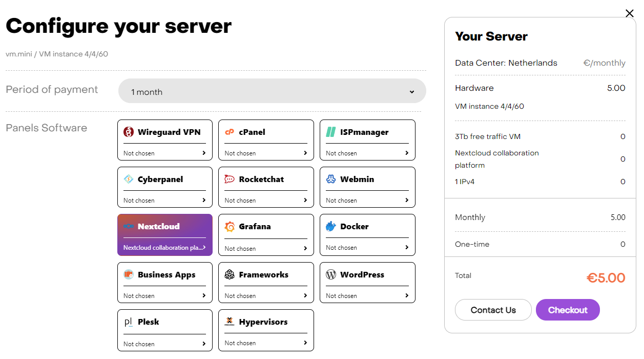Viewport: 644px width, 359px height.
Task: Click the Cyberpanel logo icon
Action: 129,180
